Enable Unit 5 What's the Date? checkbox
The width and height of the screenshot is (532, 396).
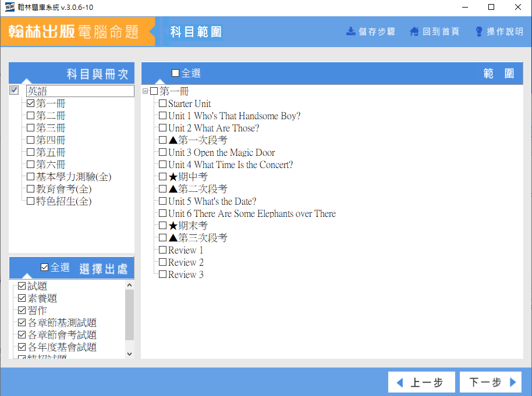[x=163, y=201]
